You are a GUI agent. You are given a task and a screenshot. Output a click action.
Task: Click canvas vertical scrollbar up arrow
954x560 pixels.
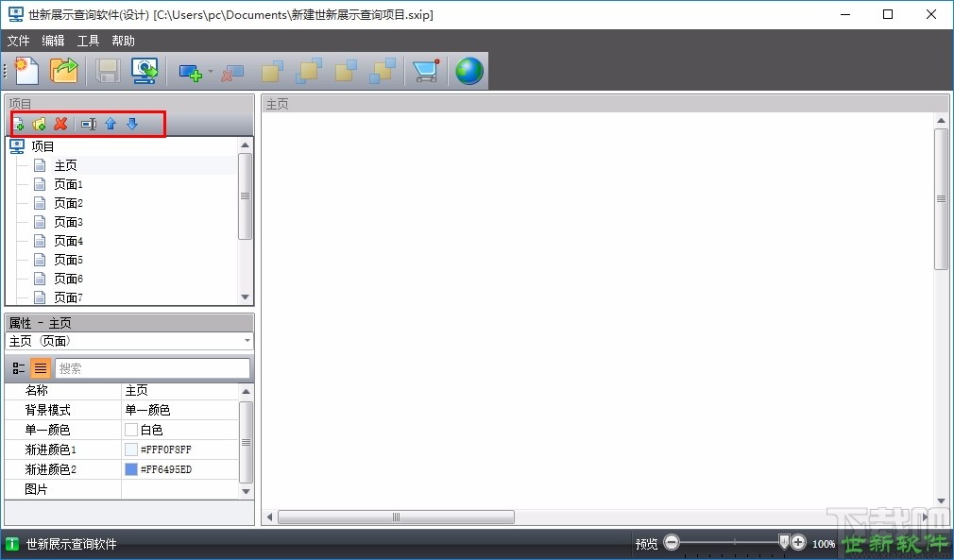click(941, 120)
